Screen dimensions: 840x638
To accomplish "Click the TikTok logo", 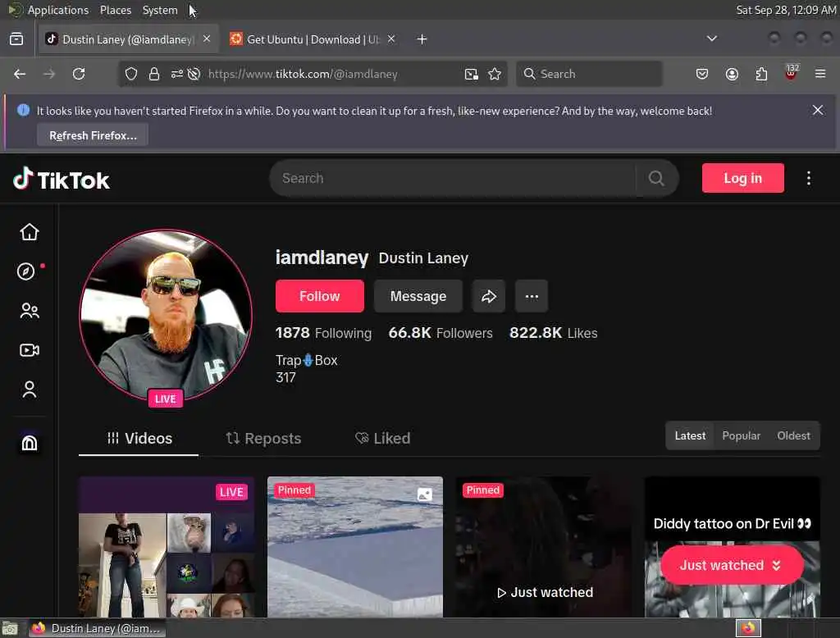I will [61, 180].
